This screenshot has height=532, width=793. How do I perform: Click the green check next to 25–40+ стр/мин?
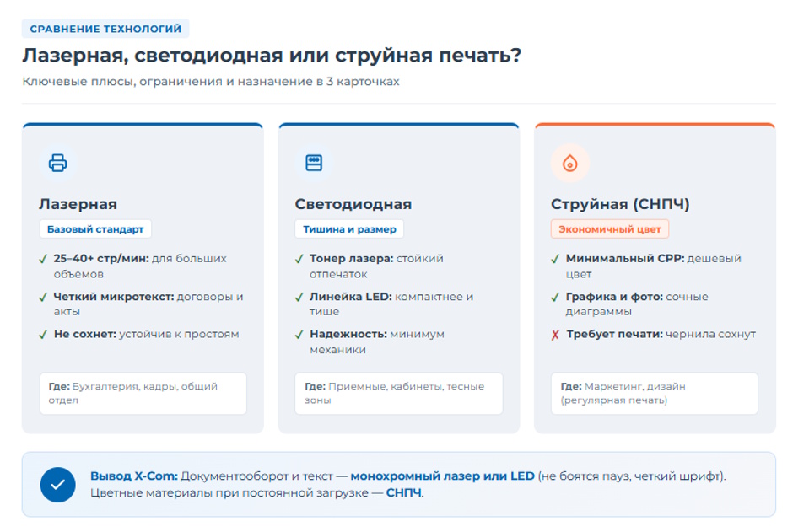coord(44,259)
